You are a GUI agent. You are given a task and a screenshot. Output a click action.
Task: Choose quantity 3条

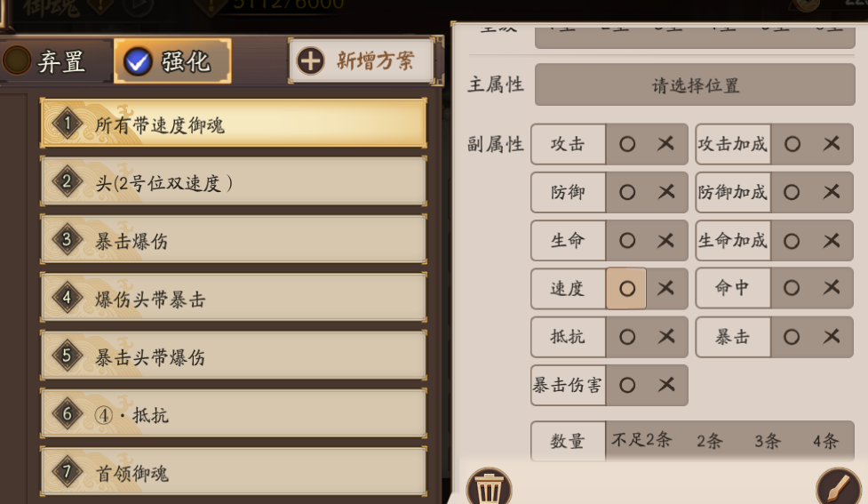767,441
